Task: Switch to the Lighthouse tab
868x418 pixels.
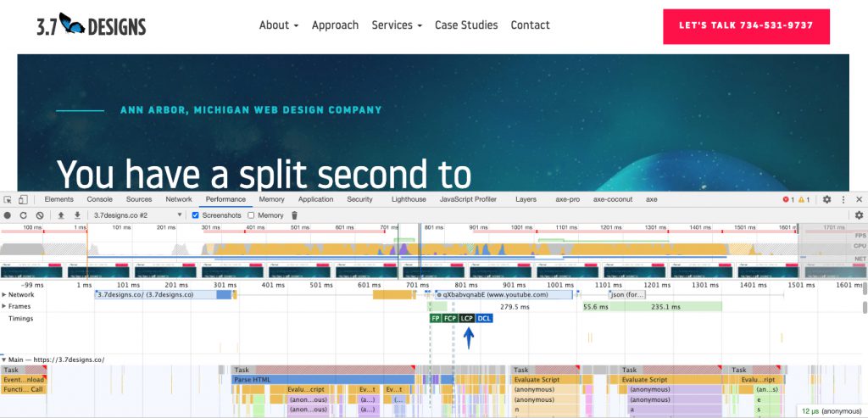Action: click(409, 199)
